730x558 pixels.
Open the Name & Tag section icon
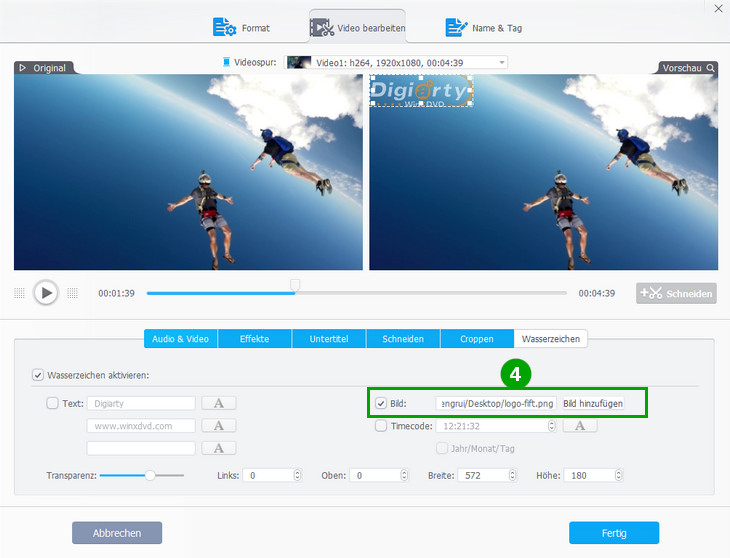tap(457, 27)
